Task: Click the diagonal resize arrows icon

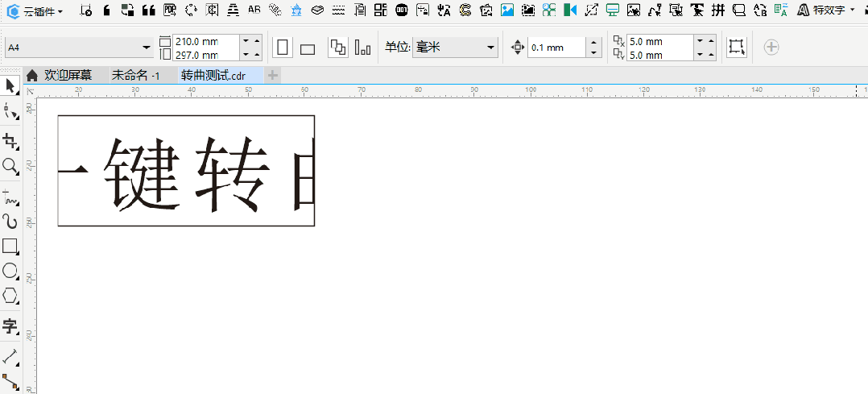Action: tap(591, 10)
